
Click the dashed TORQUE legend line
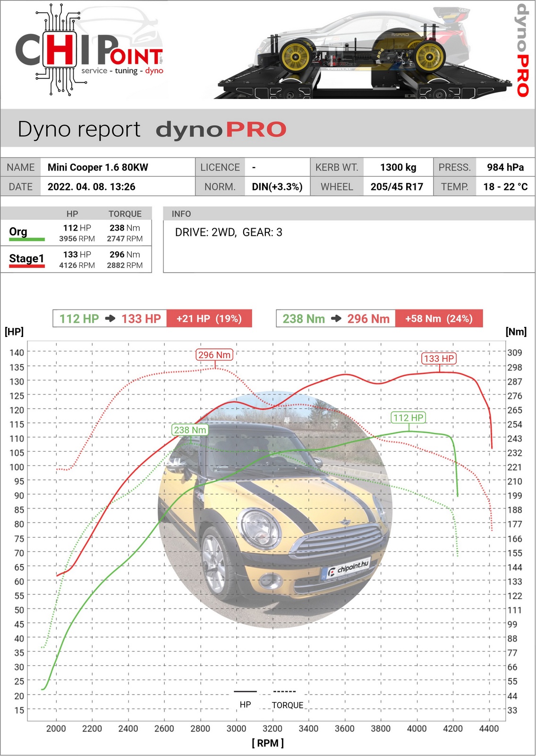[x=285, y=691]
